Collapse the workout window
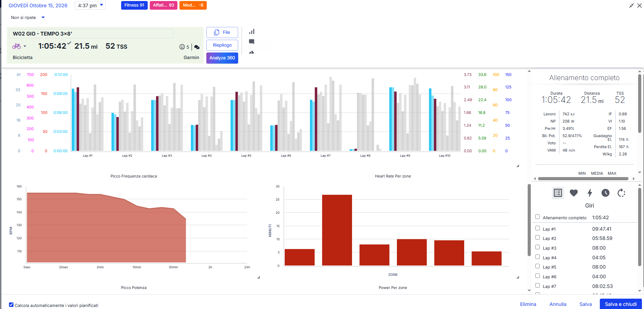Image resolution: width=644 pixels, height=309 pixels. (x=631, y=6)
